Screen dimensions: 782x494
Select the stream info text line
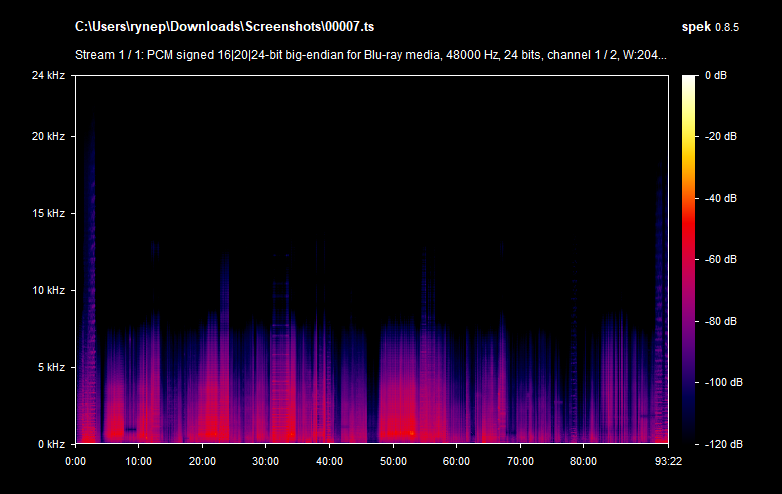coord(371,55)
